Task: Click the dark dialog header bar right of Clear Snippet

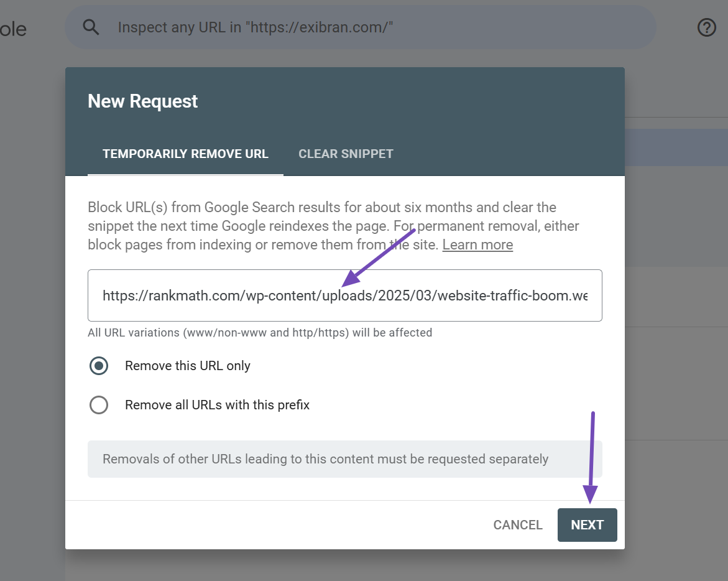Action: tap(510, 154)
